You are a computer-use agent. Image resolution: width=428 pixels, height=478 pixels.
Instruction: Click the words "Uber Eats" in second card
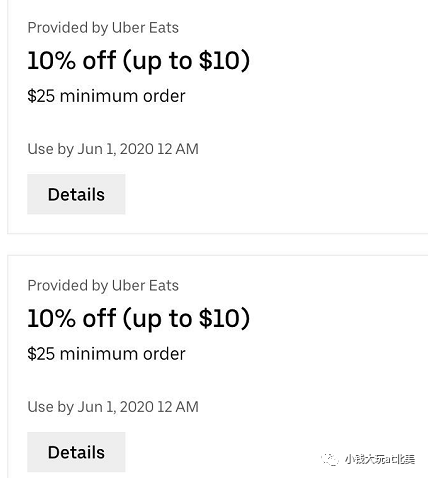point(145,286)
